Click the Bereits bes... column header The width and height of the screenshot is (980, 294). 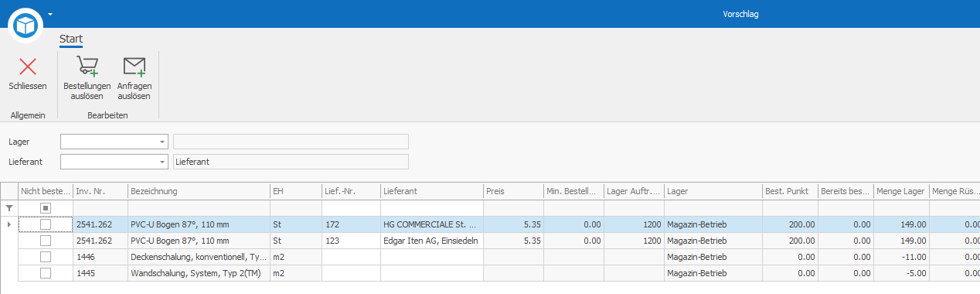tap(846, 191)
